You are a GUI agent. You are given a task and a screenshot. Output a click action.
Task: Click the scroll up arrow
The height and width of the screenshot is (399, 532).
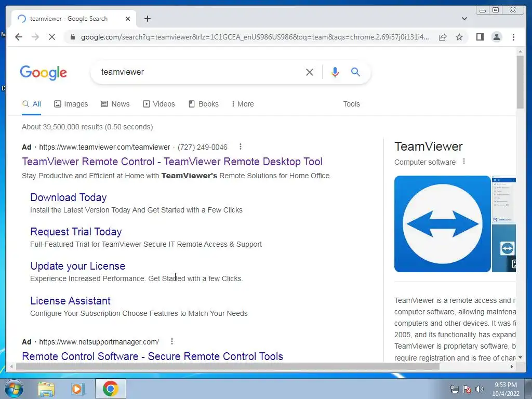click(x=520, y=51)
